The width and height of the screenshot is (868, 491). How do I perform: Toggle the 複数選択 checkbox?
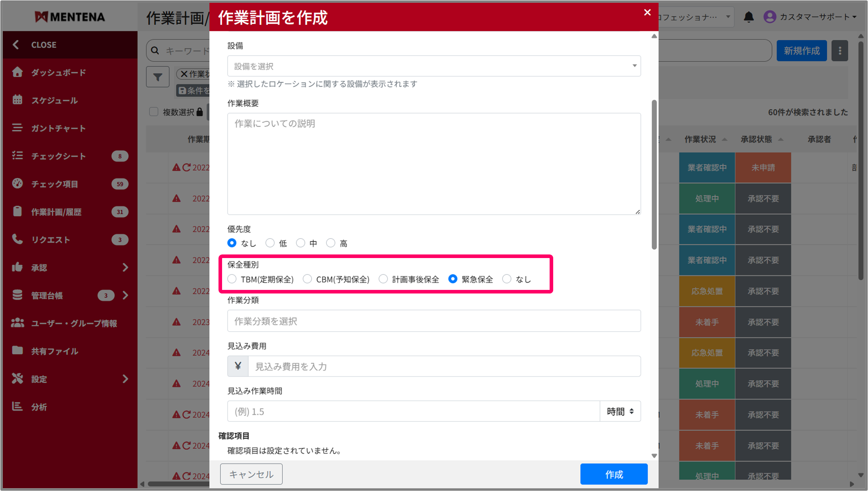(x=154, y=112)
